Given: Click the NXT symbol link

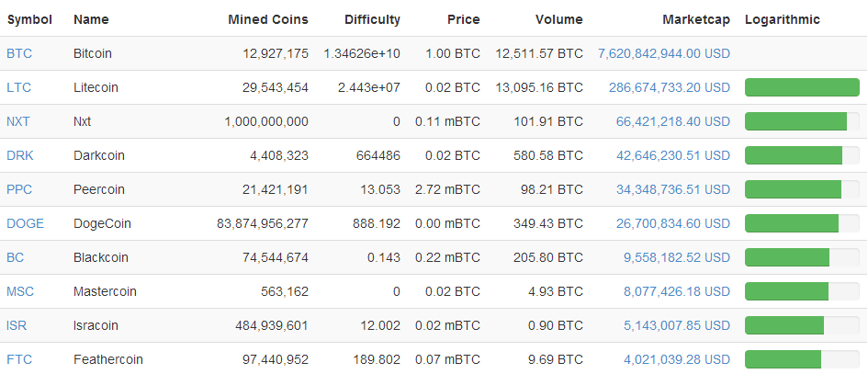Looking at the screenshot, I should (x=18, y=121).
